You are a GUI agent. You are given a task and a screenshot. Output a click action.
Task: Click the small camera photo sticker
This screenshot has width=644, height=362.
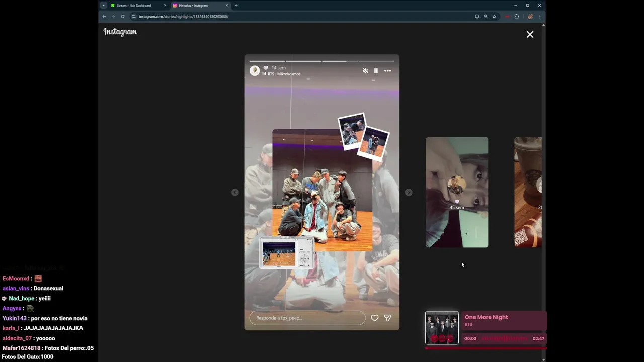(287, 253)
